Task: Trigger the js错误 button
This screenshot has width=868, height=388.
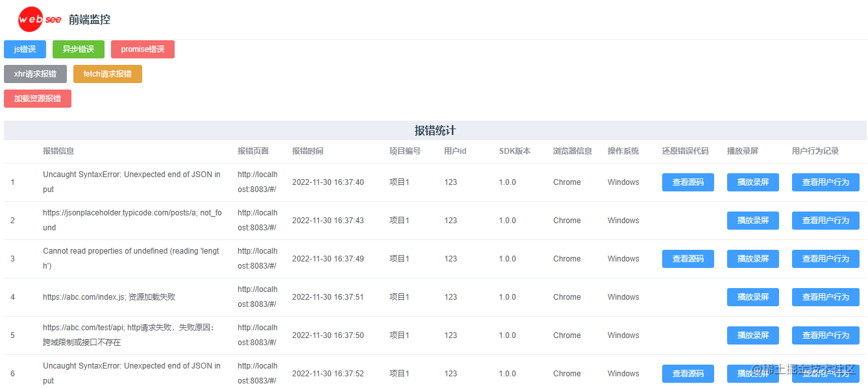Action: [x=25, y=49]
